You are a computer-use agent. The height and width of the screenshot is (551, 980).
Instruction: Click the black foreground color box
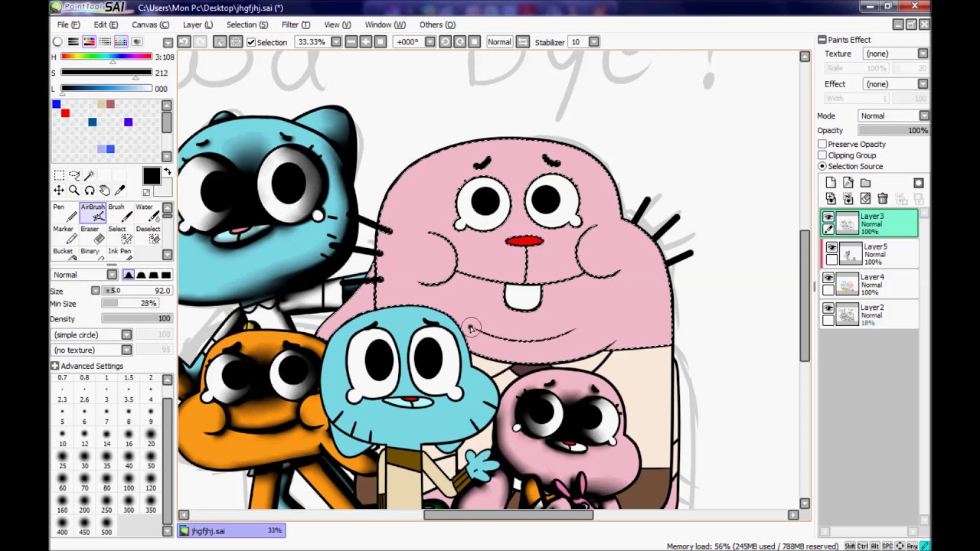click(152, 177)
